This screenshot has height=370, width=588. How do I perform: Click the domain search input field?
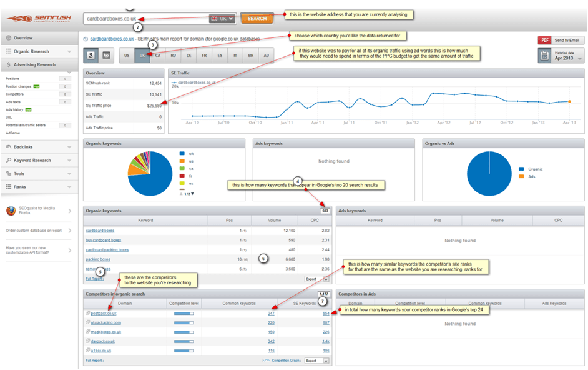coord(146,18)
